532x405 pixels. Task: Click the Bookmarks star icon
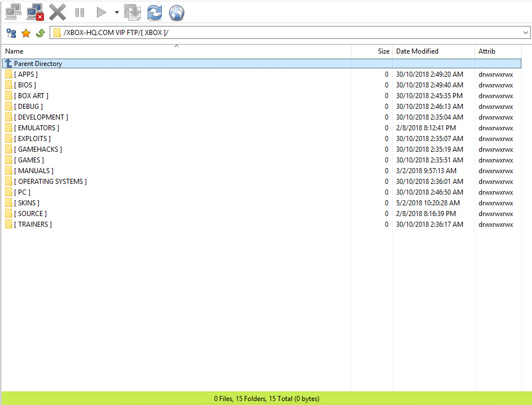[x=26, y=33]
